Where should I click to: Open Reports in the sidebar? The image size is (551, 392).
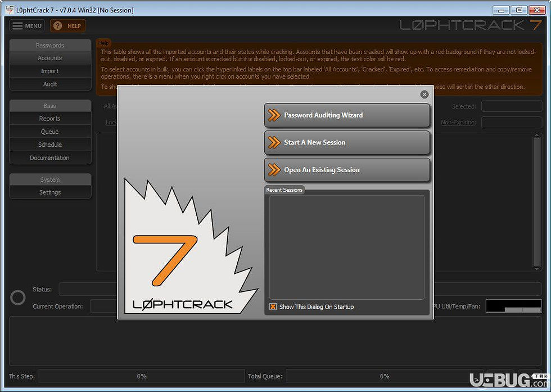[50, 119]
